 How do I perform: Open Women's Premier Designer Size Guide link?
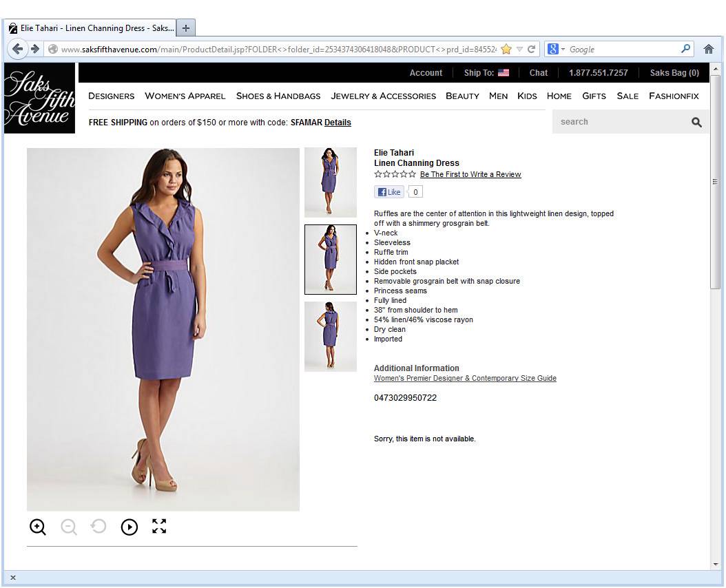465,378
